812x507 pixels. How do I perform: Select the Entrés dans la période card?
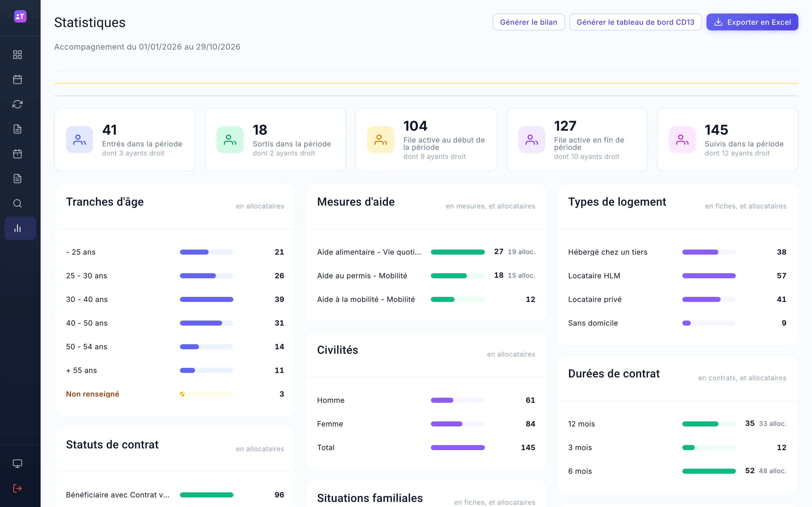pyautogui.click(x=125, y=140)
